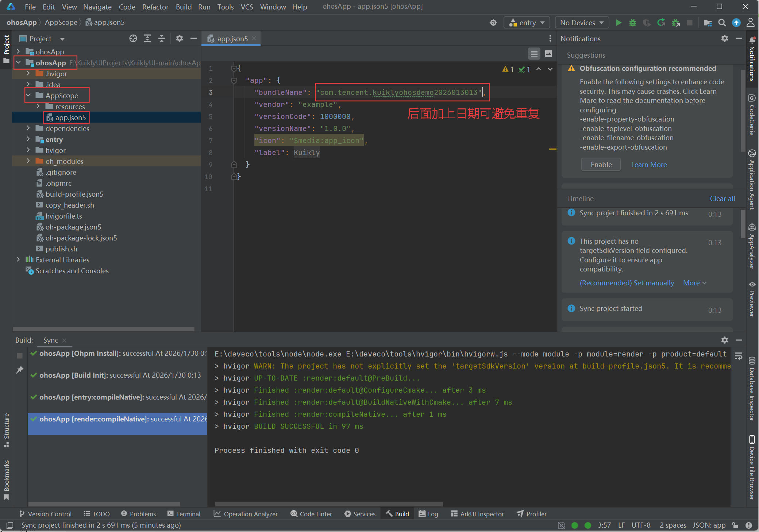Viewport: 759px width, 532px height.
Task: Pin the Build output tab
Action: pos(20,370)
